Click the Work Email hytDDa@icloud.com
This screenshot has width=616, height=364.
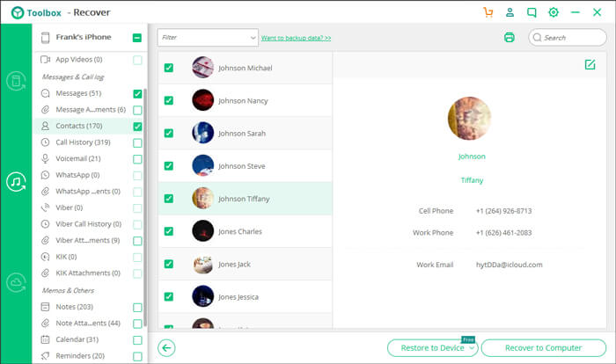510,265
